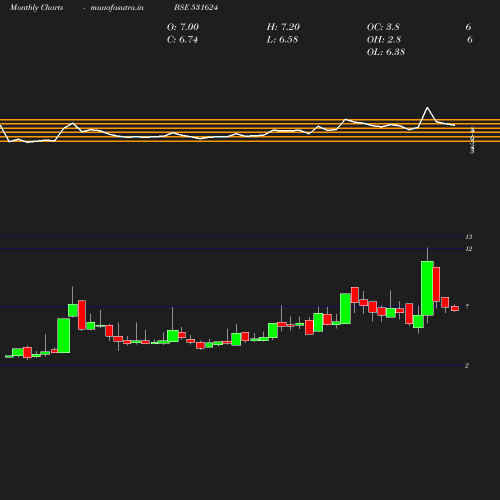Click the 'Monthly Charts' title text

(37, 7)
